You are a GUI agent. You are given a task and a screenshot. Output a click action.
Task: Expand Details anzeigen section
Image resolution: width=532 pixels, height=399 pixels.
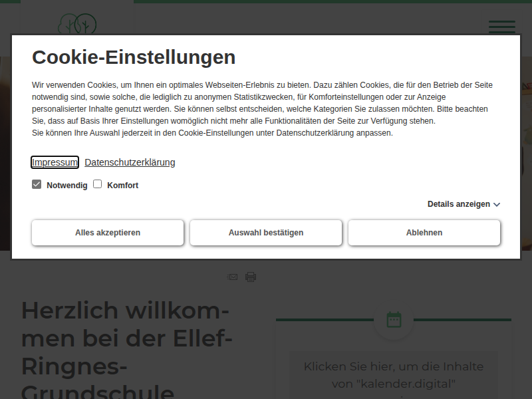point(464,204)
